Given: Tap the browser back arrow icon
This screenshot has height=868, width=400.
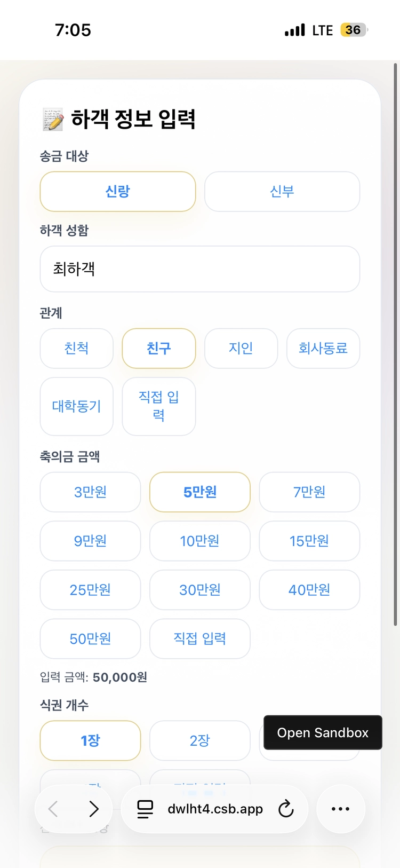Looking at the screenshot, I should point(53,809).
